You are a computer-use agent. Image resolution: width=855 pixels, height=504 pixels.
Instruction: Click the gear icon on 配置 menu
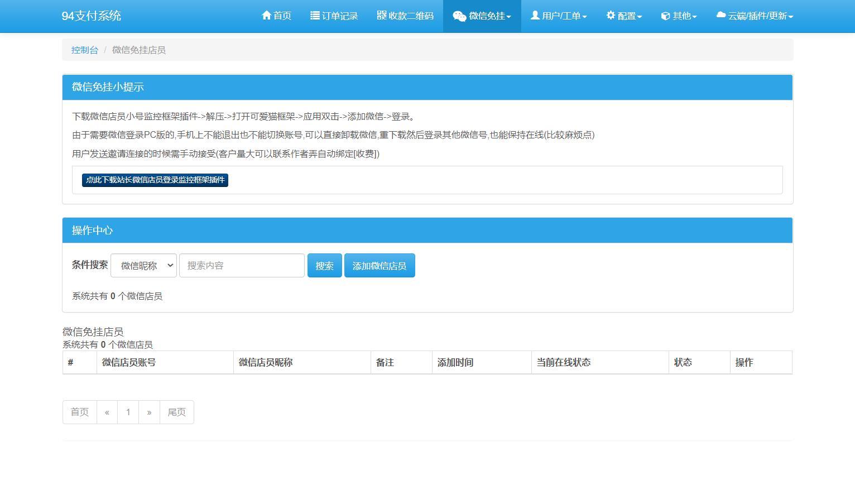click(610, 16)
